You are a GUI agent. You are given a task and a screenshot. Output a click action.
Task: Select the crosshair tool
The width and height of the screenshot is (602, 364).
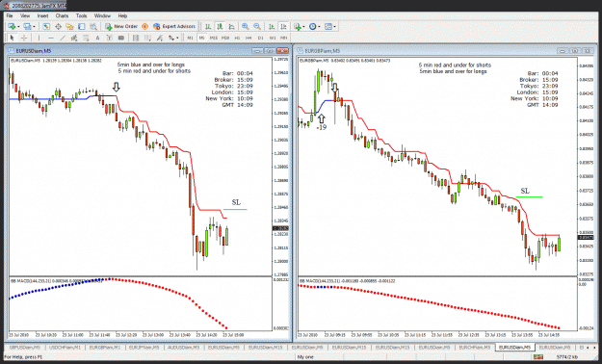tap(24, 38)
